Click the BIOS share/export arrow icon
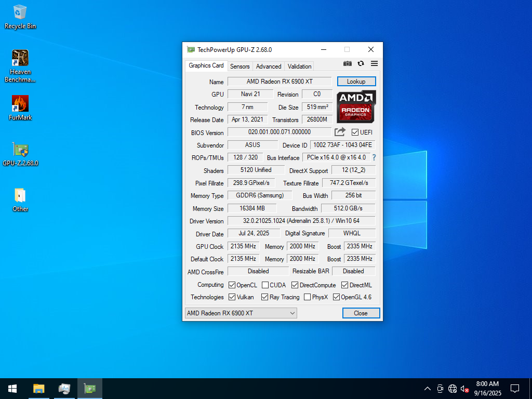Viewport: 532px width, 399px height. point(340,132)
